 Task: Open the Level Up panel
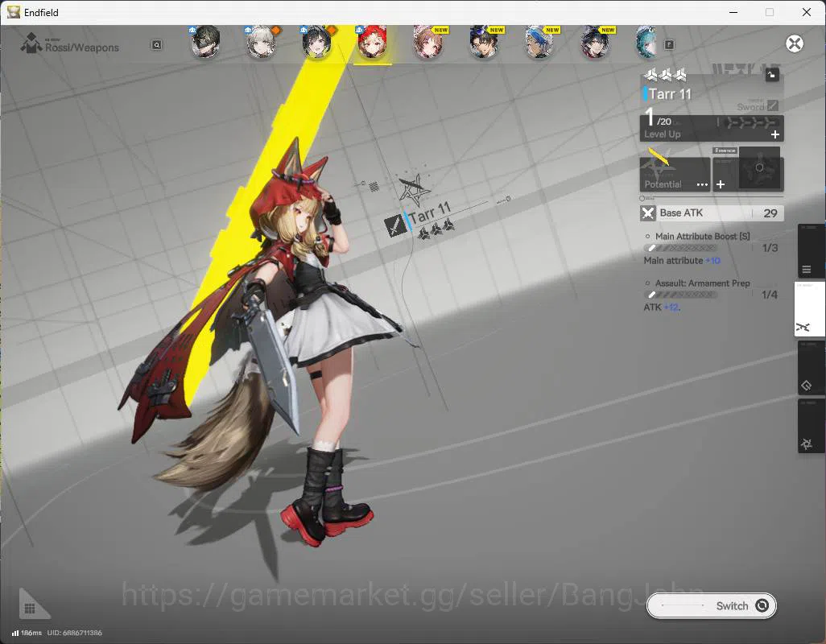(712, 128)
